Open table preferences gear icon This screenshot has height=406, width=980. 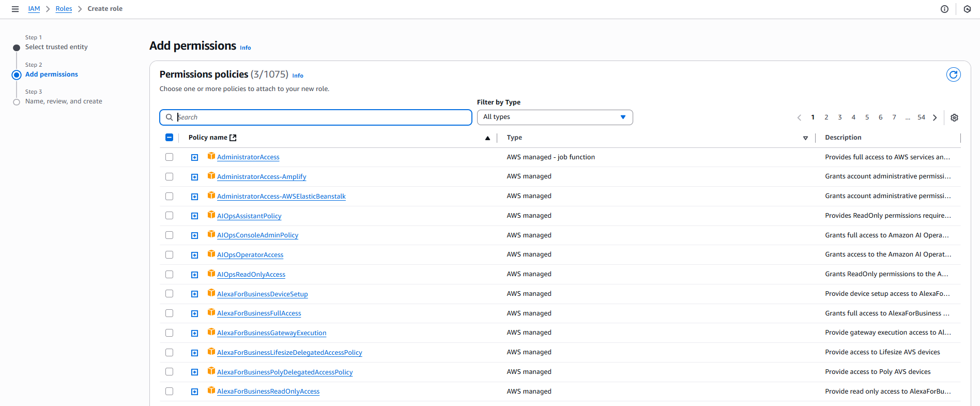(954, 117)
